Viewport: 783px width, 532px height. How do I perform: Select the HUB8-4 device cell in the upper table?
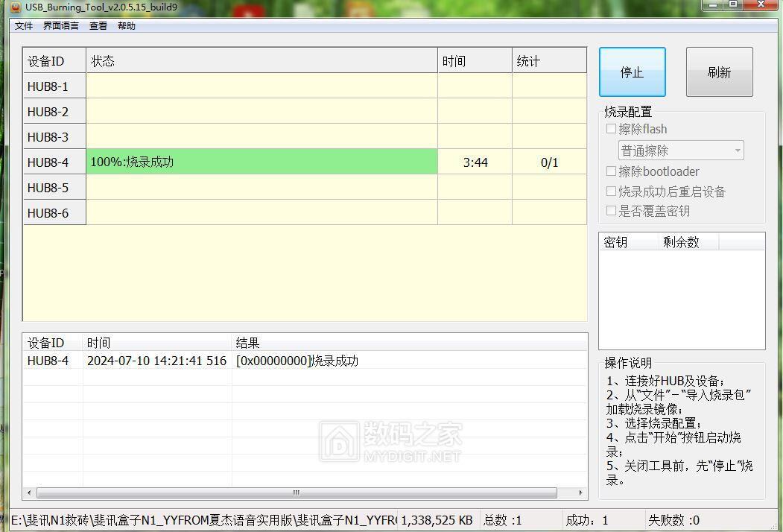coord(54,162)
